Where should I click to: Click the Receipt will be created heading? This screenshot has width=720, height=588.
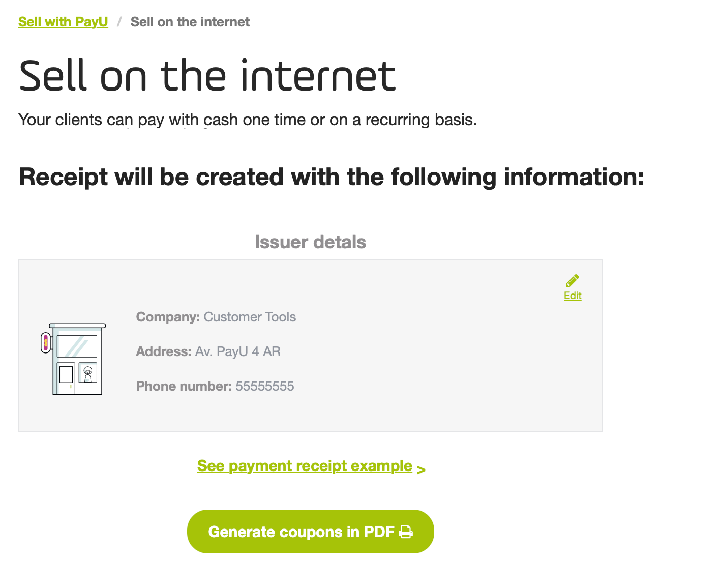332,177
